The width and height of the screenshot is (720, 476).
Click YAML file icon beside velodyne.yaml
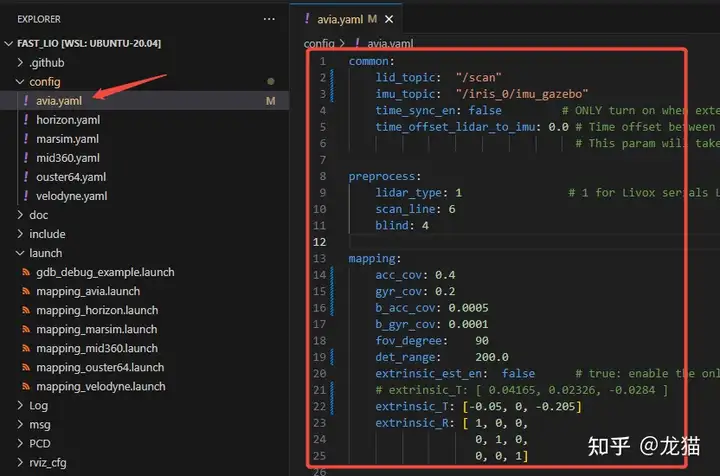26,196
